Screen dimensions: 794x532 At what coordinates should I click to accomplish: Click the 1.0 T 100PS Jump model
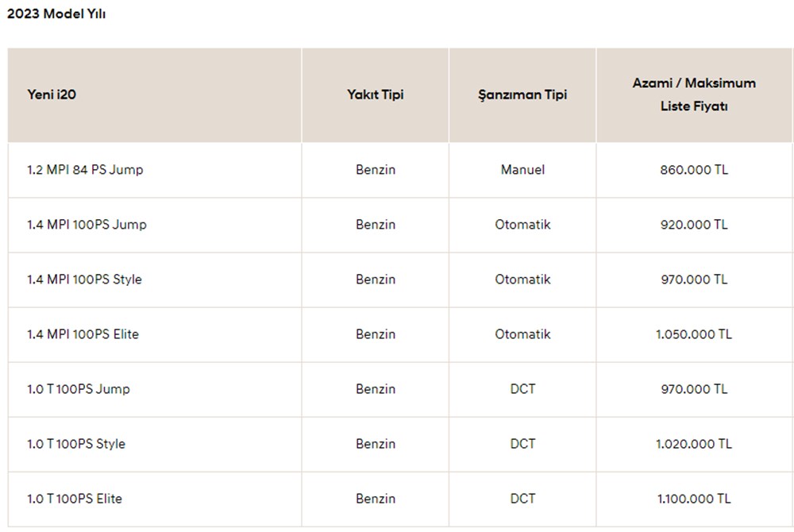point(79,389)
